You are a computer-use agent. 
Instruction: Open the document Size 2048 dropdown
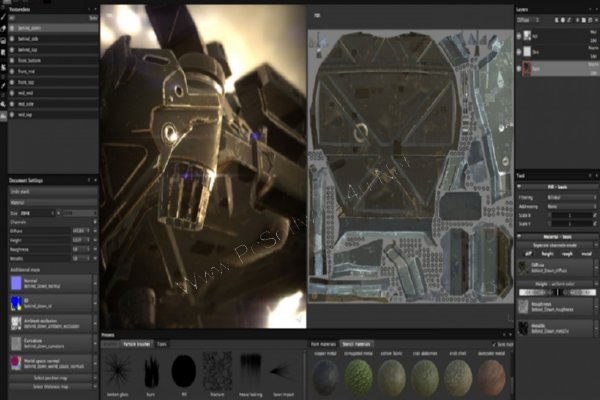[37, 213]
